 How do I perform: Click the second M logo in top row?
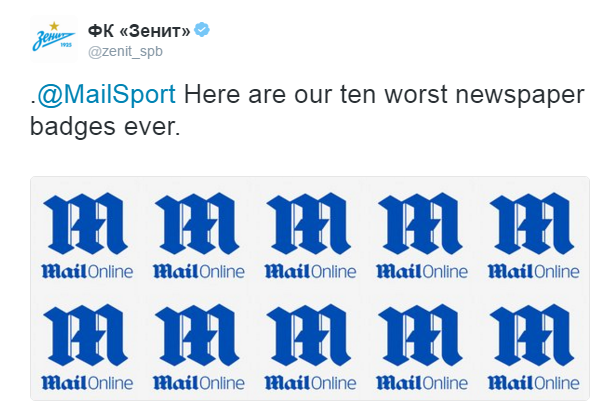click(x=197, y=225)
